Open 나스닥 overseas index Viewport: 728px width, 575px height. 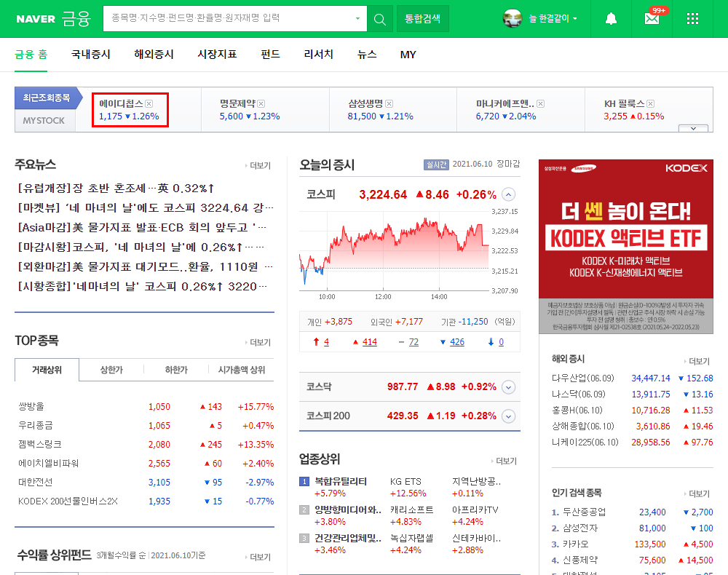(579, 394)
